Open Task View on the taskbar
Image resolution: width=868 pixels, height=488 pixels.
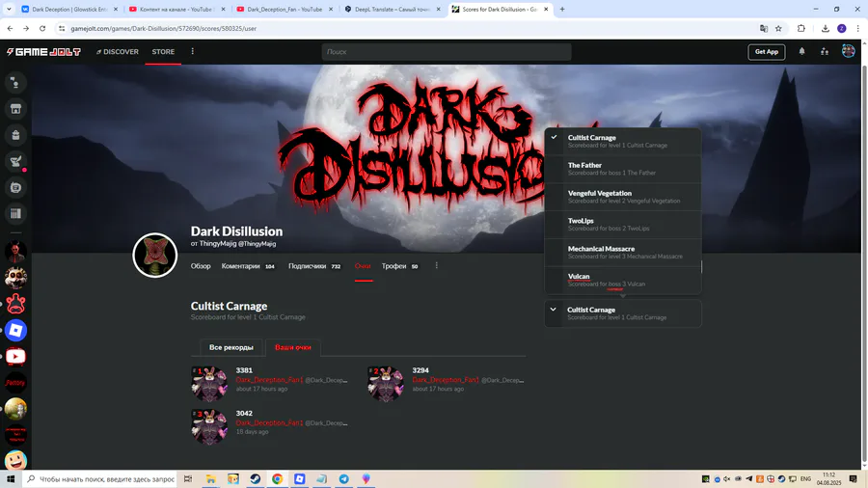pos(188,479)
